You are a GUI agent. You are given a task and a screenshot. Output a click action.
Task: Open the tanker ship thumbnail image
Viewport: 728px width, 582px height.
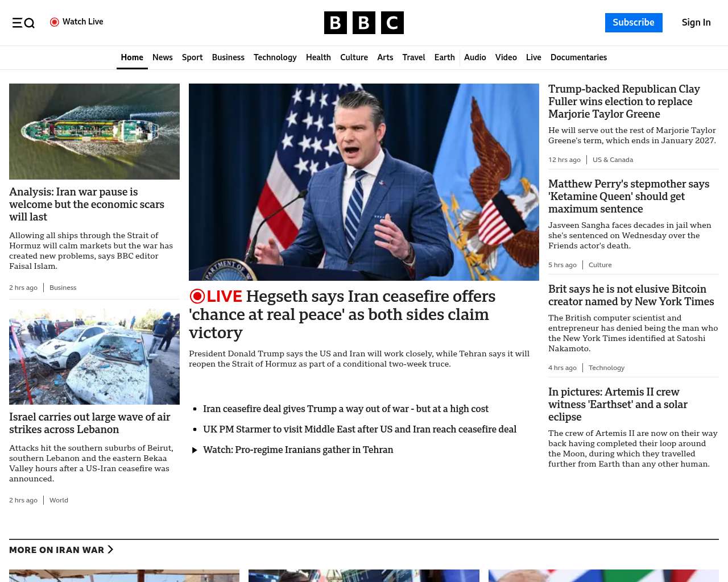(x=94, y=131)
